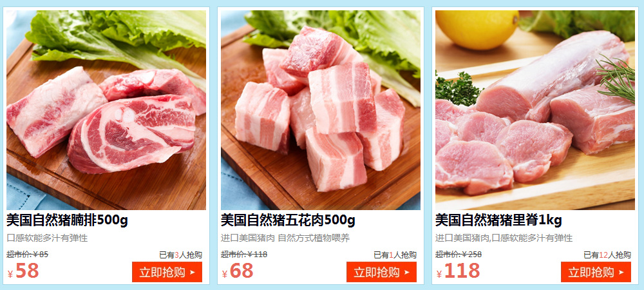The height and width of the screenshot is (290, 644).
Task: Open the pork tenderloin product photo
Action: tap(535, 110)
